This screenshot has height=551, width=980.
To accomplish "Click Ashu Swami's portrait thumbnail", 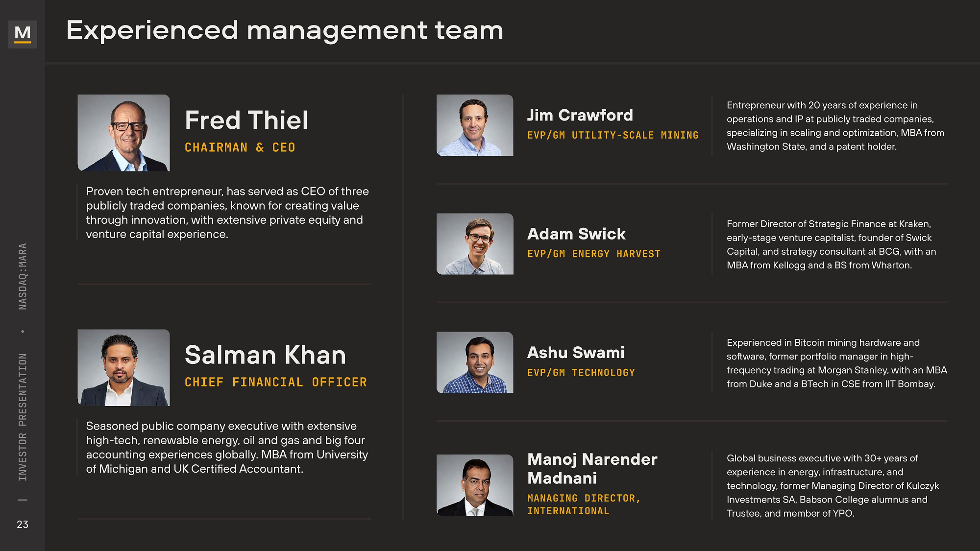I will coord(475,362).
